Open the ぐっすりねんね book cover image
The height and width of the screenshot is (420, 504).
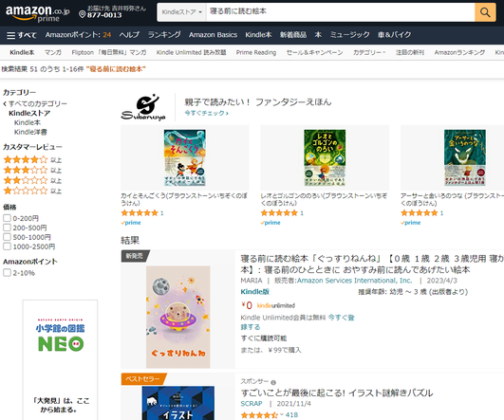[178, 317]
